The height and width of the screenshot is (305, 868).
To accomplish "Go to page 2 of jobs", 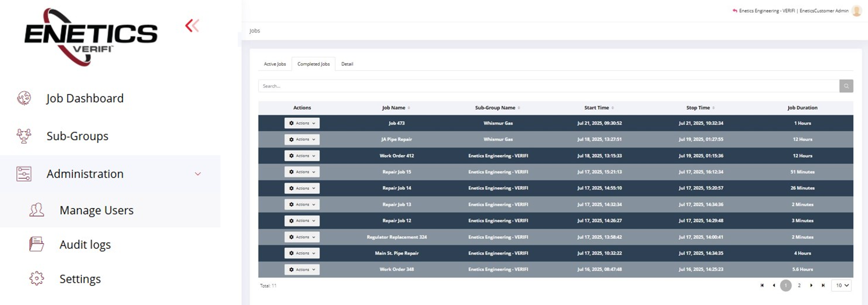I will 799,285.
